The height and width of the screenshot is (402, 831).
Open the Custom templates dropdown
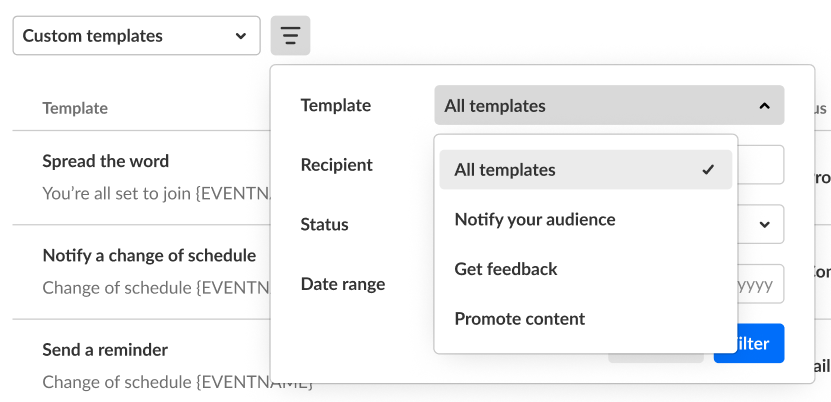click(x=136, y=35)
